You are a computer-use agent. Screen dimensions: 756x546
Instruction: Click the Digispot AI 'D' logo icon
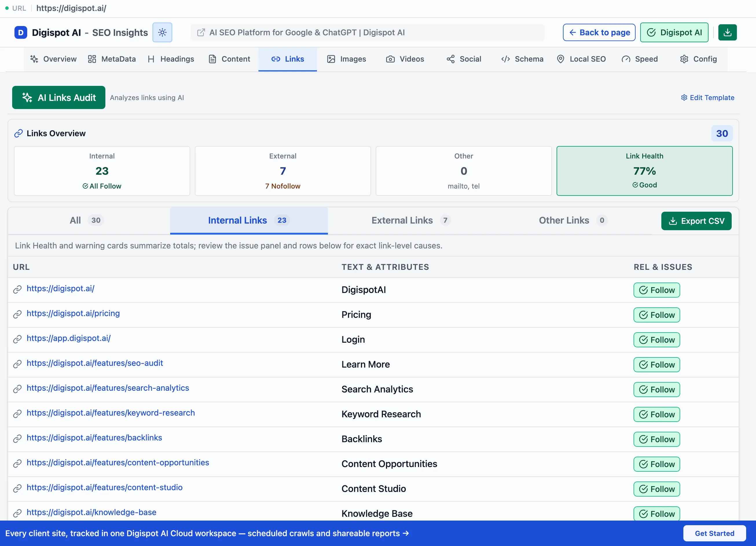pyautogui.click(x=21, y=32)
